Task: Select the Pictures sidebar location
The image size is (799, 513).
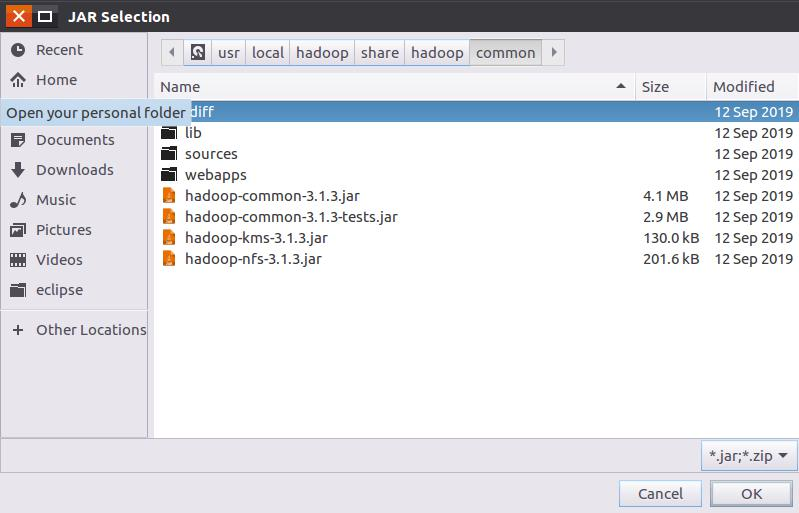Action: pyautogui.click(x=51, y=230)
